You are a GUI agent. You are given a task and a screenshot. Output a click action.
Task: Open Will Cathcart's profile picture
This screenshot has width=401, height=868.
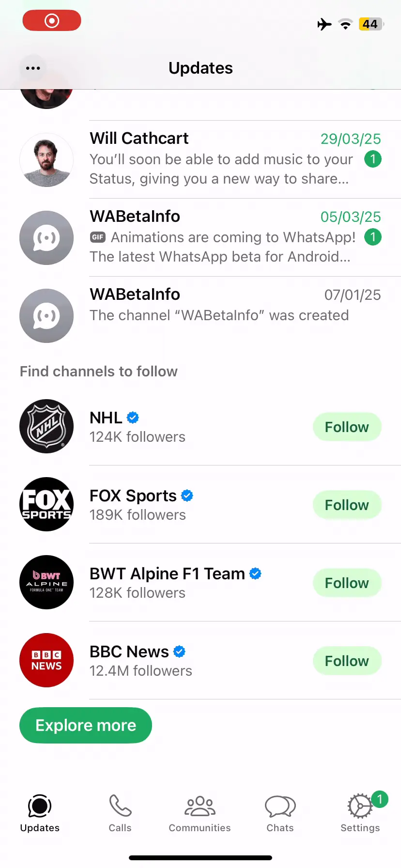(x=46, y=160)
